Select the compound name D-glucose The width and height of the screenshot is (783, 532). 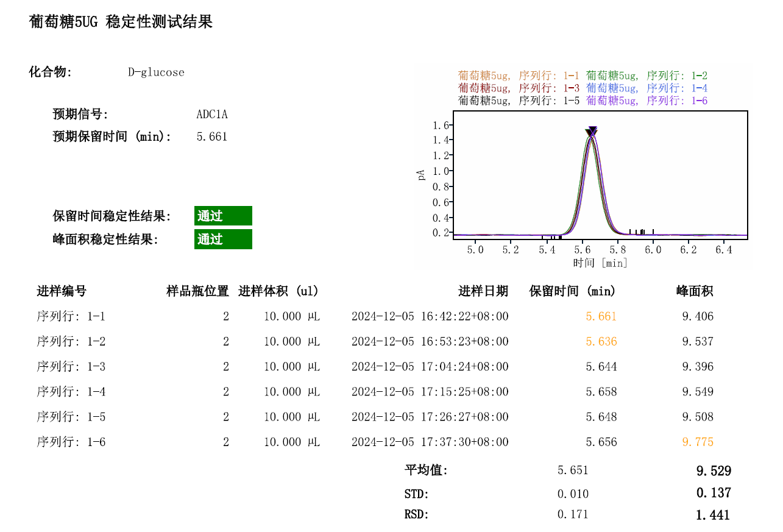156,73
